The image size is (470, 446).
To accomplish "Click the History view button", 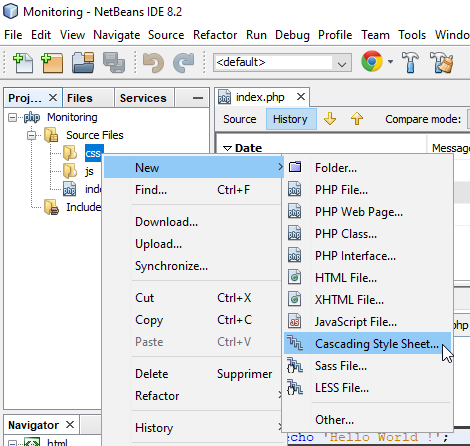I will [291, 119].
